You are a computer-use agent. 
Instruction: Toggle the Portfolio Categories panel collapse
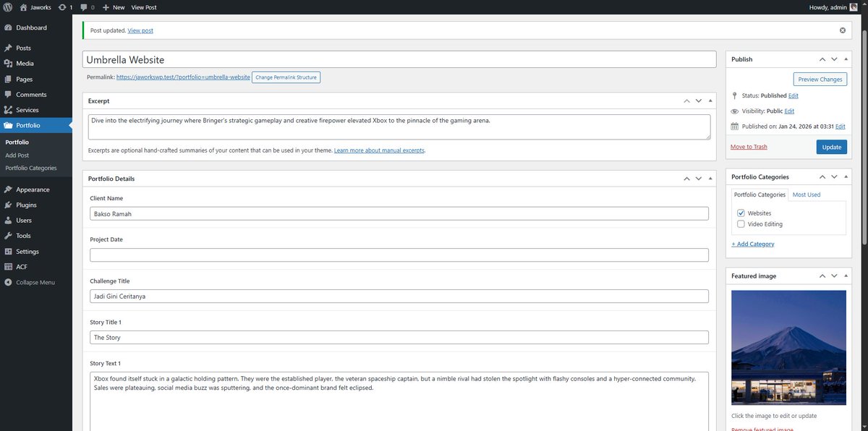tap(846, 176)
